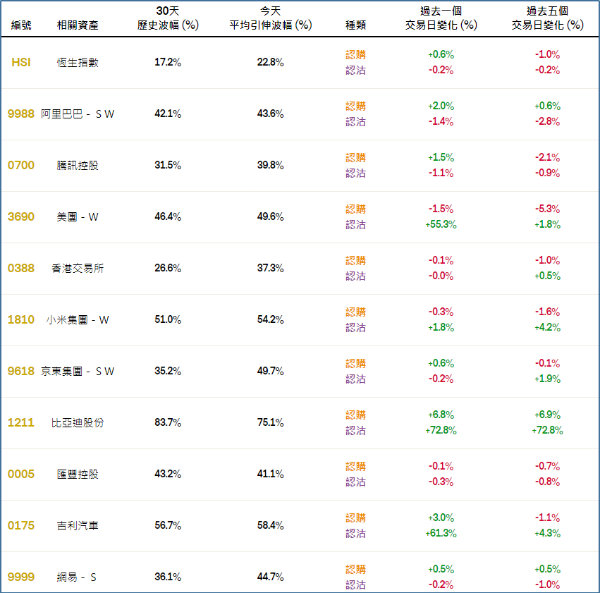Viewport: 600px width, 593px height.
Task: Click 39.8% implied volatility value
Action: tap(271, 165)
